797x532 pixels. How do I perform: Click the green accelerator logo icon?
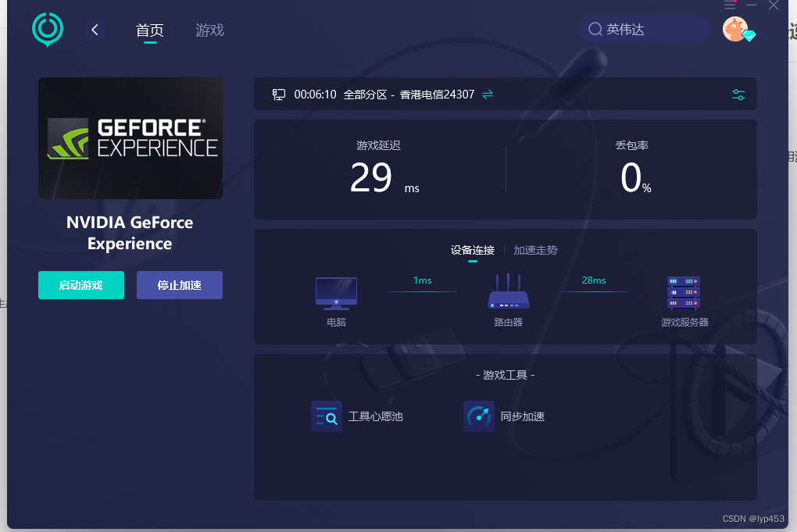pos(47,30)
